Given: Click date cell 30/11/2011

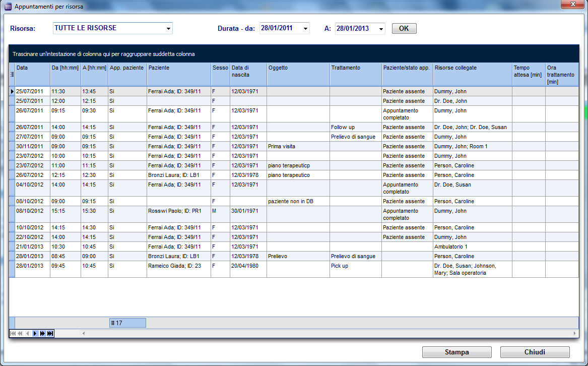Looking at the screenshot, I should tap(33, 146).
